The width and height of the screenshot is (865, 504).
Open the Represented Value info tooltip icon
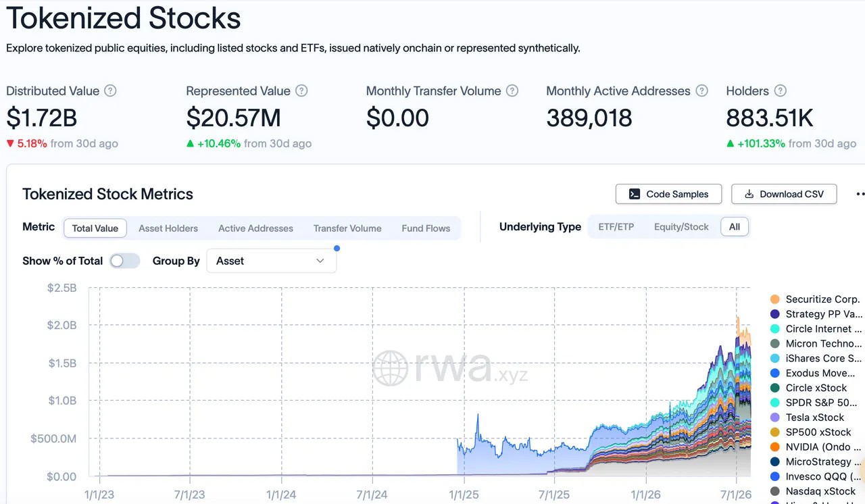click(301, 91)
